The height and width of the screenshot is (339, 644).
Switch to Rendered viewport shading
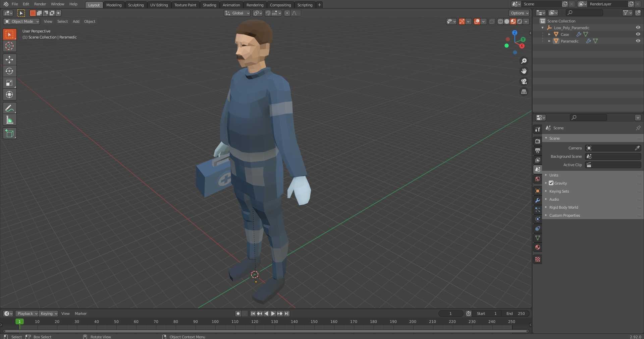[520, 21]
